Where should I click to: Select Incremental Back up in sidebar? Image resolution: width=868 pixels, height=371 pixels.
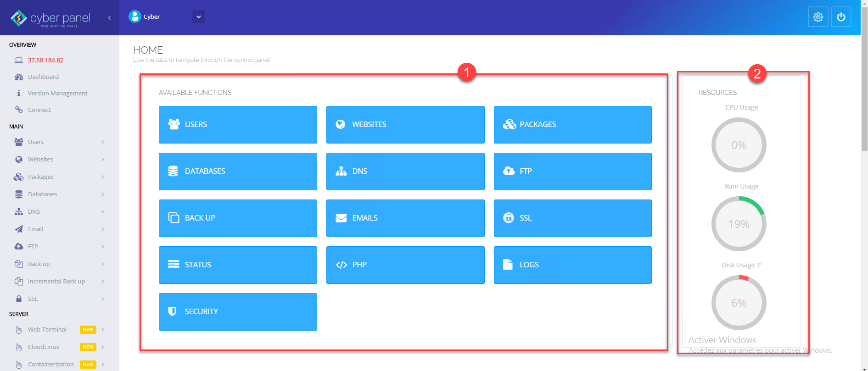(x=56, y=281)
